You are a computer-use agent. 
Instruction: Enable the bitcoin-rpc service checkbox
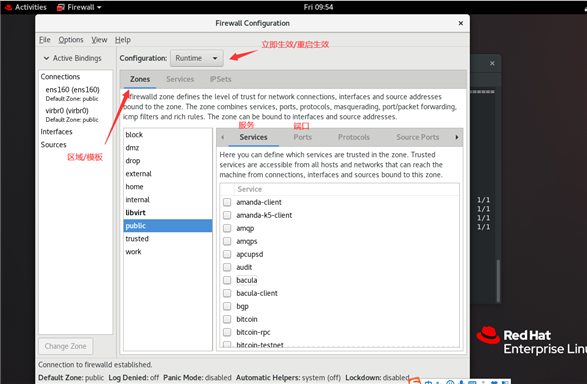point(227,332)
